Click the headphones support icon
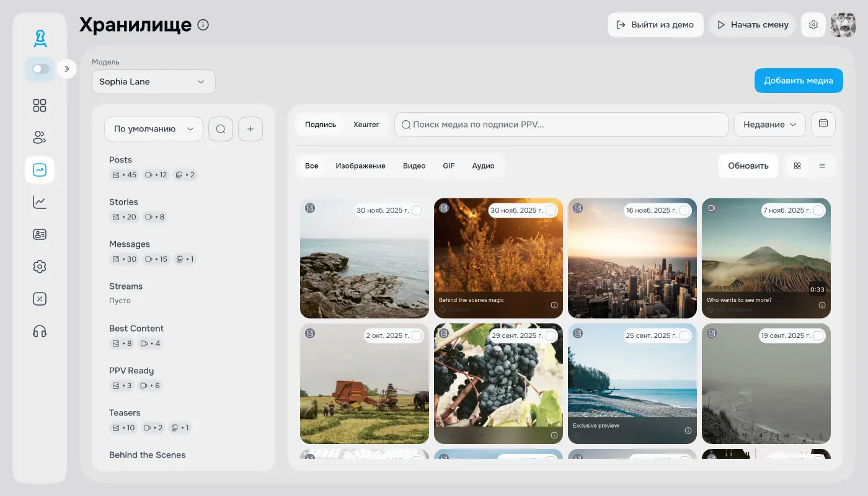 (x=40, y=331)
